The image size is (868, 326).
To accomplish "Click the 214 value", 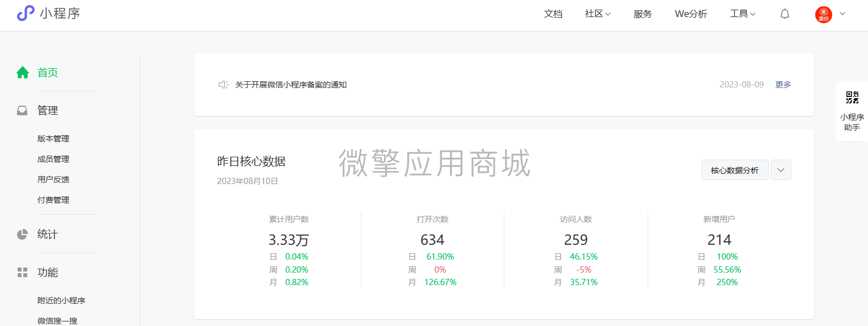I will [719, 240].
